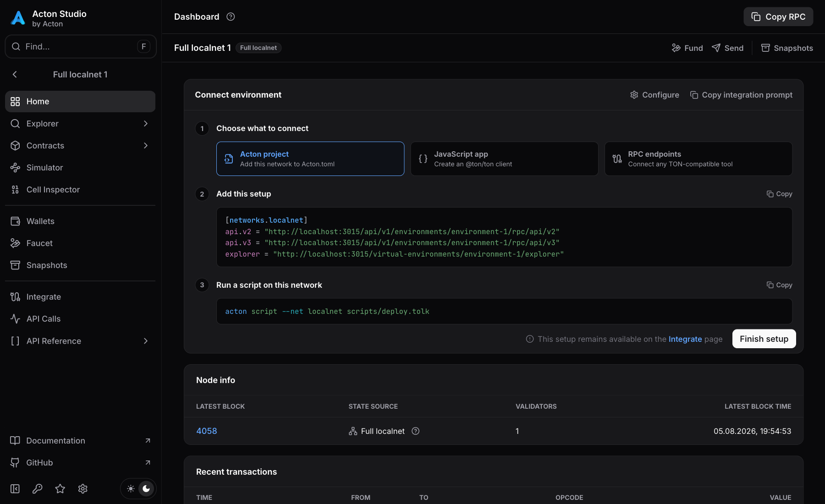Viewport: 825px width, 504px height.
Task: Copy the Run a script command
Action: click(x=779, y=285)
